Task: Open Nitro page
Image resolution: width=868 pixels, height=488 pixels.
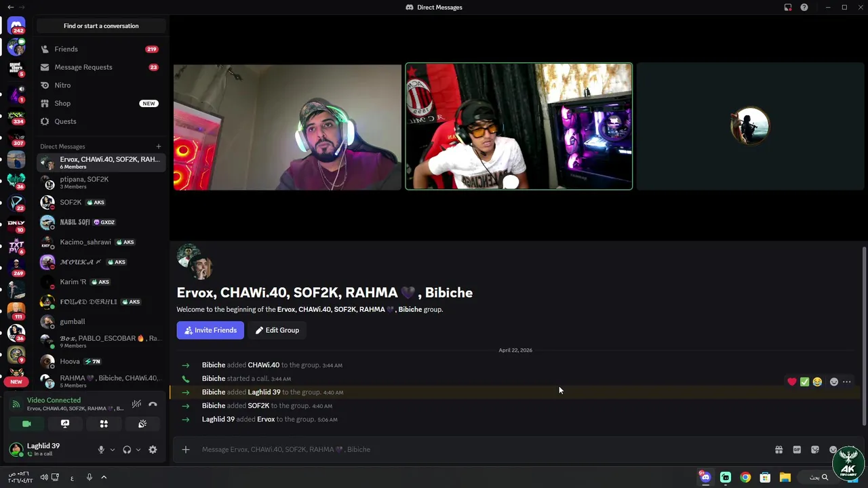Action: [101, 85]
